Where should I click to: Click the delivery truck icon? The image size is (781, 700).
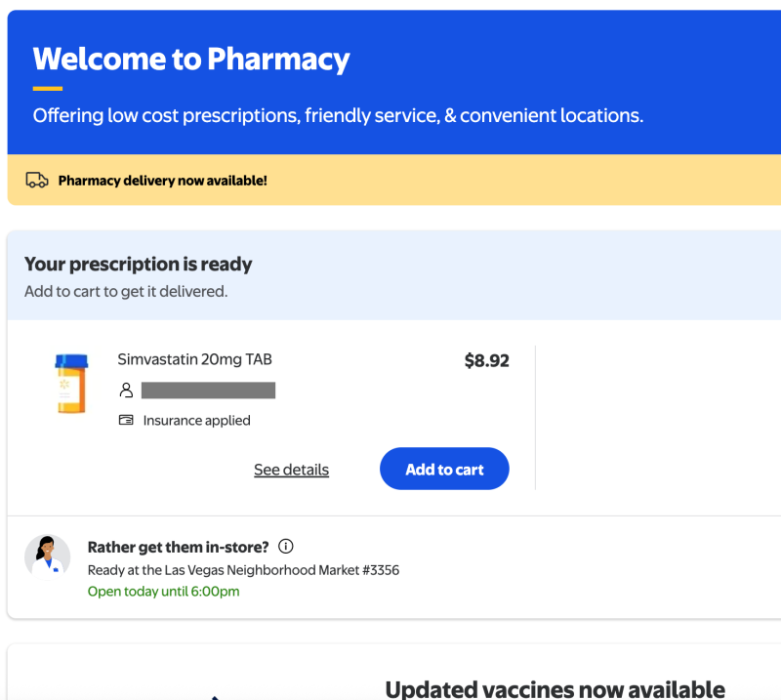[x=37, y=180]
